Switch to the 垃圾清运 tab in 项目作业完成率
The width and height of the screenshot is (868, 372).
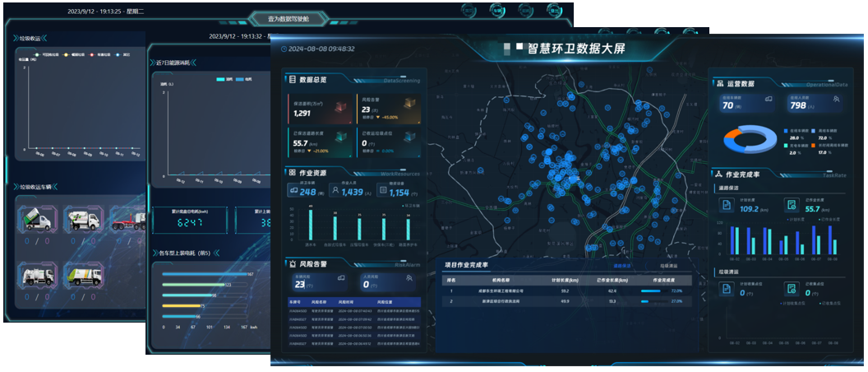(669, 266)
